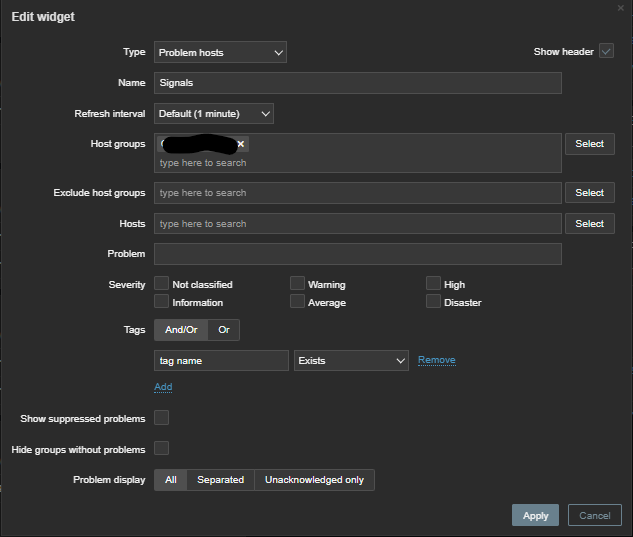Click the Add tag link
The height and width of the screenshot is (537, 633).
(163, 387)
